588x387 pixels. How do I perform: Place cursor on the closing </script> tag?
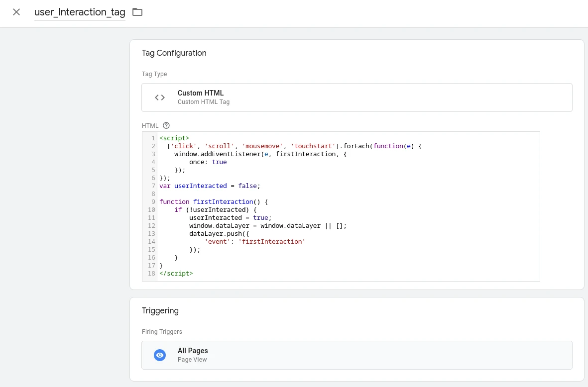point(176,274)
